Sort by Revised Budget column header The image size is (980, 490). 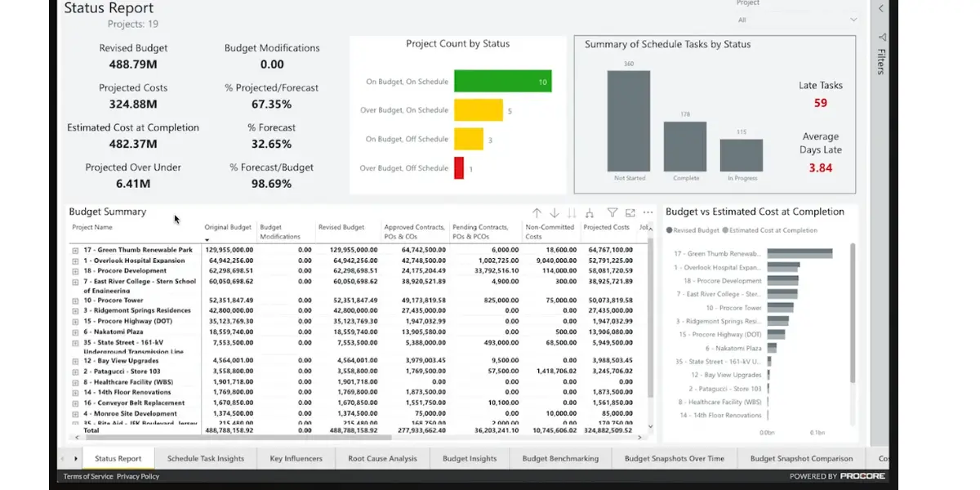click(x=341, y=227)
